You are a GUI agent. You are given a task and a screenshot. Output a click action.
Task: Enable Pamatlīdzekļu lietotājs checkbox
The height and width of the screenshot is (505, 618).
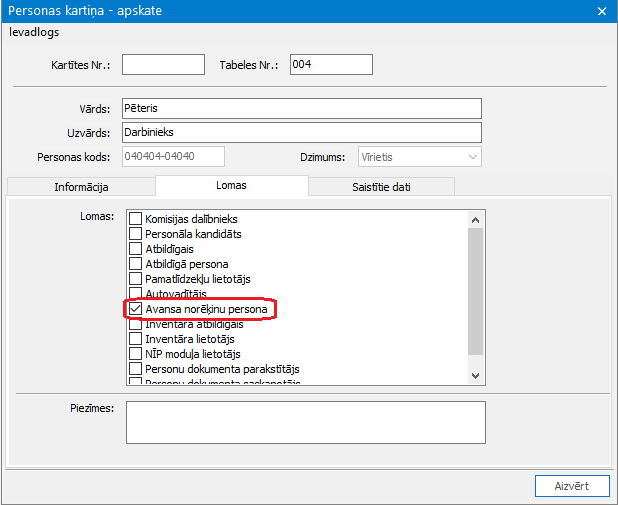coord(136,279)
